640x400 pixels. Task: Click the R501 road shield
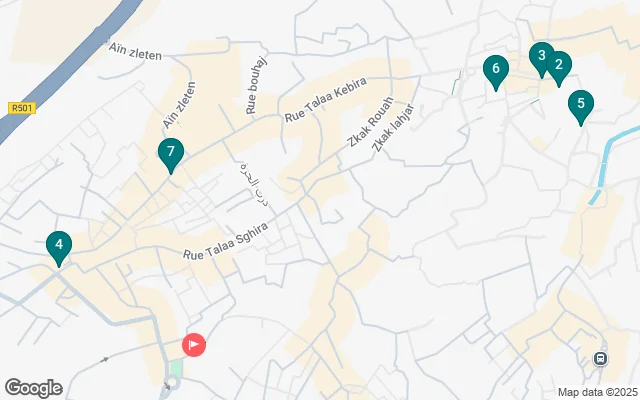(x=22, y=108)
